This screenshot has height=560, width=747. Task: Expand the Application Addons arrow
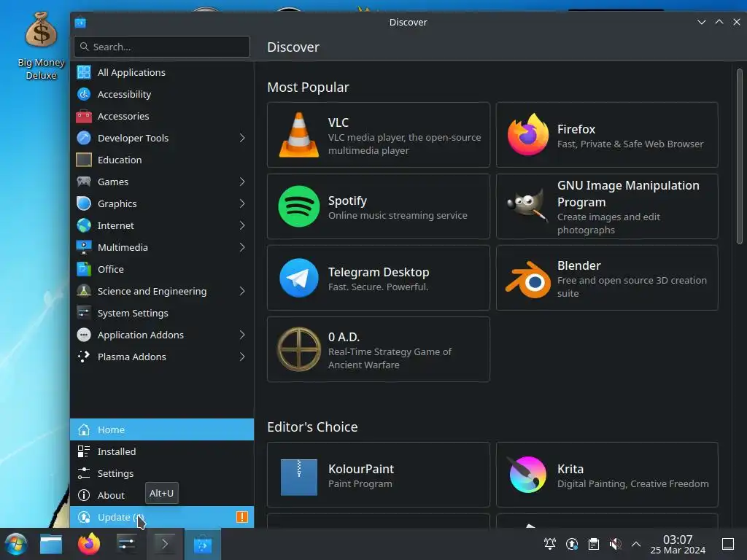pyautogui.click(x=242, y=335)
